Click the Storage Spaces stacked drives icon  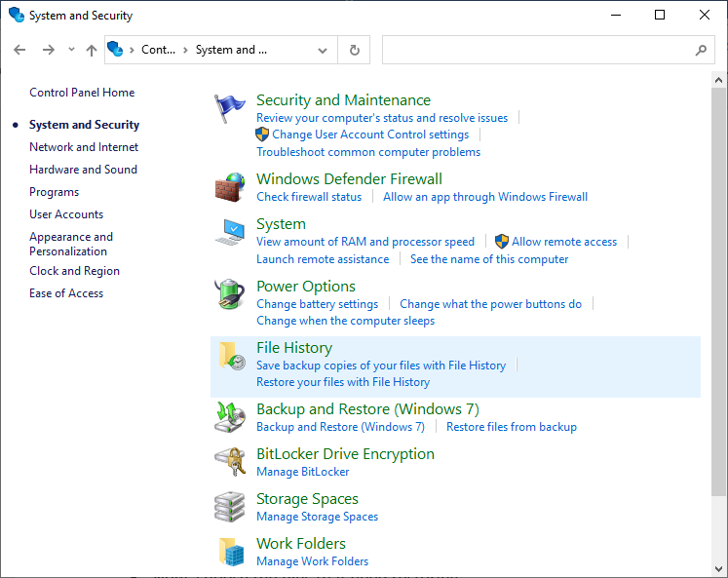coord(229,507)
